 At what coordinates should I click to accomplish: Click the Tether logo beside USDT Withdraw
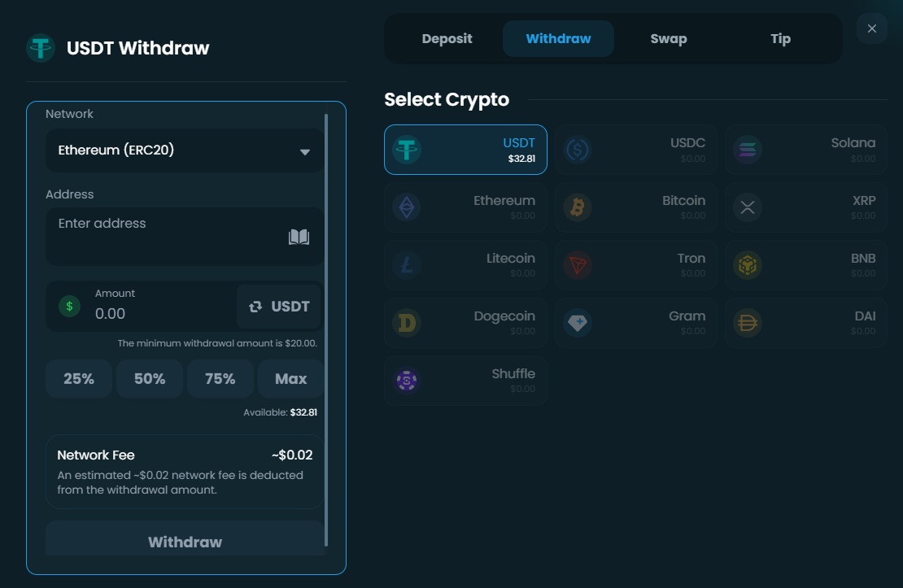click(41, 48)
